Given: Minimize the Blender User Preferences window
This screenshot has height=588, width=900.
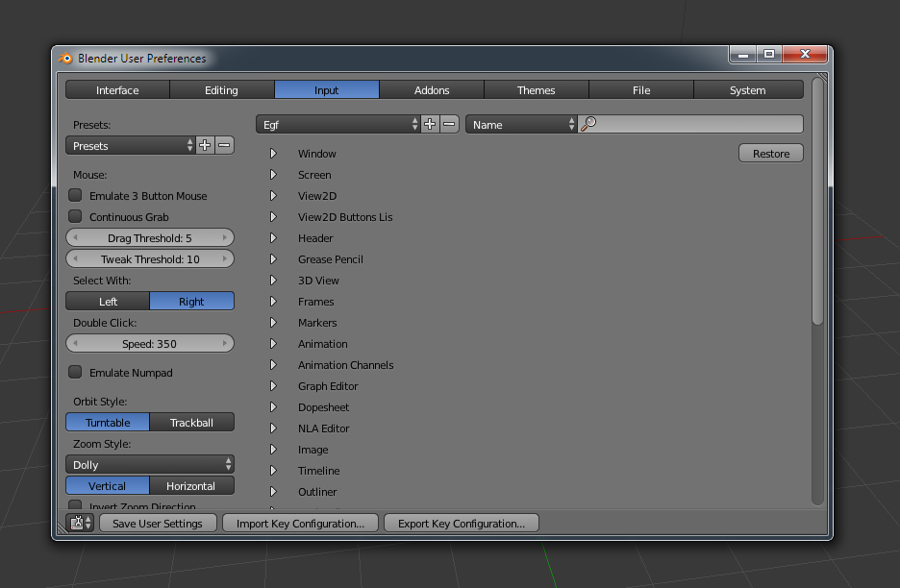Looking at the screenshot, I should click(x=742, y=55).
